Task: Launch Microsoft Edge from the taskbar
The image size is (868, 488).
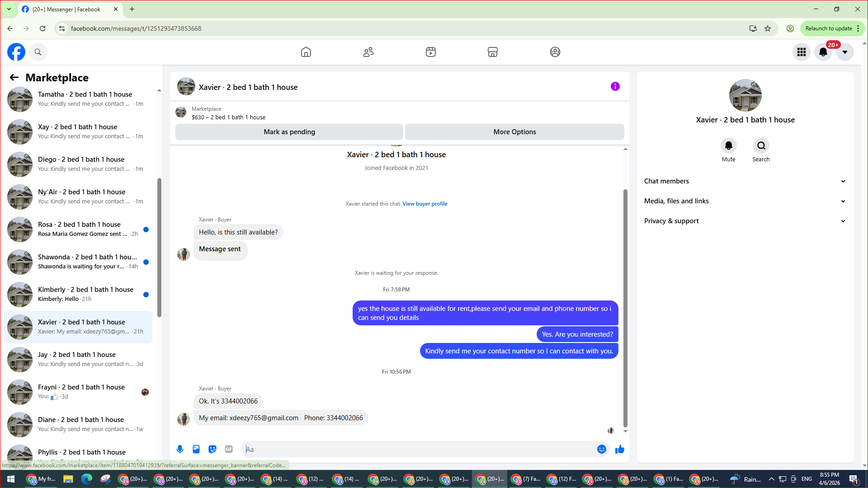Action: [87, 479]
